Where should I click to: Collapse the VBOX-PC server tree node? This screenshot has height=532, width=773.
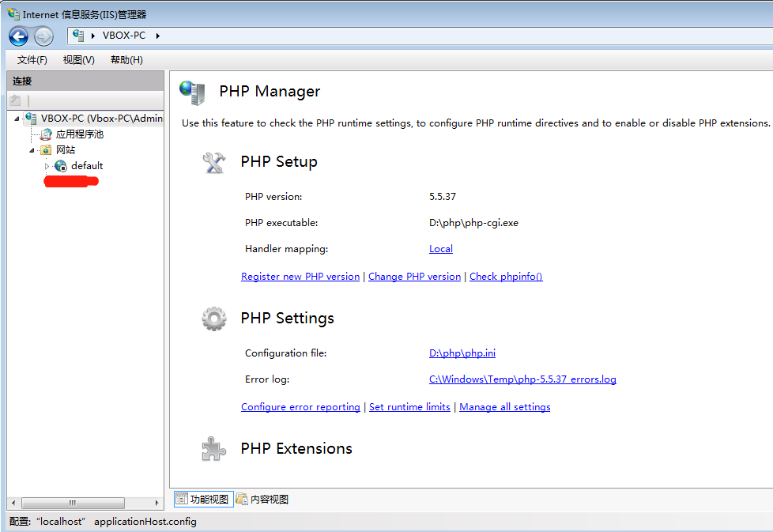[17, 119]
